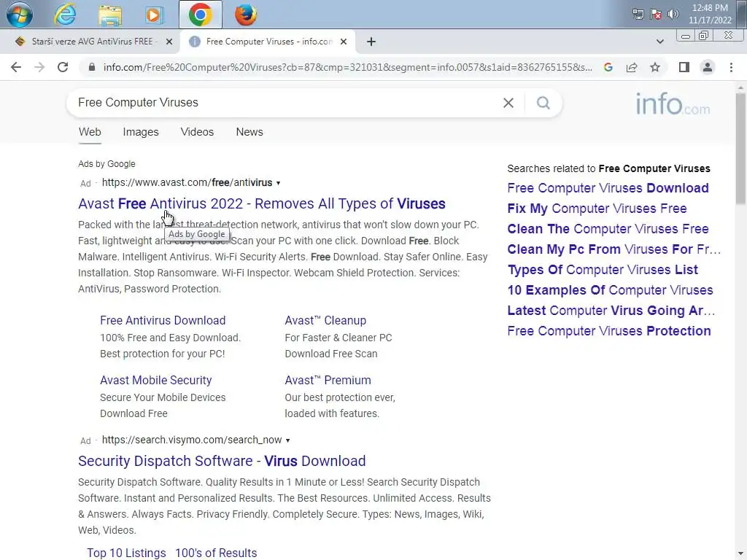Click the scrollbar down arrow
The width and height of the screenshot is (747, 560).
click(740, 554)
